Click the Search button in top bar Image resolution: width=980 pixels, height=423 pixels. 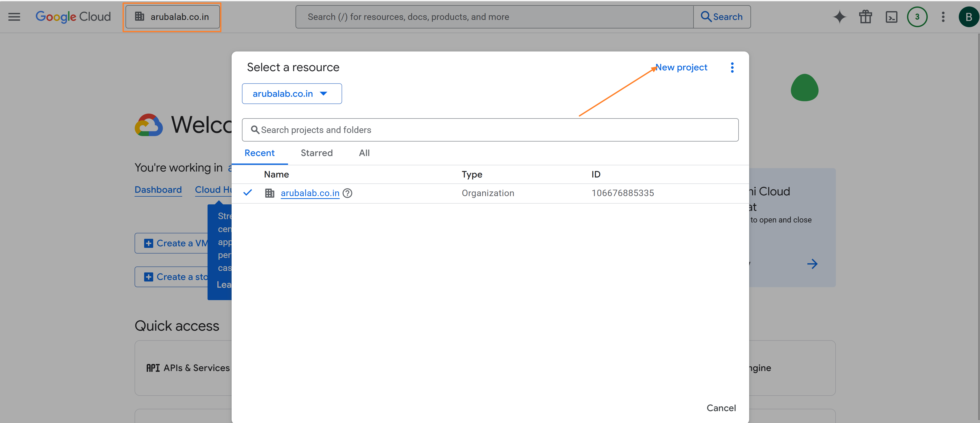722,17
